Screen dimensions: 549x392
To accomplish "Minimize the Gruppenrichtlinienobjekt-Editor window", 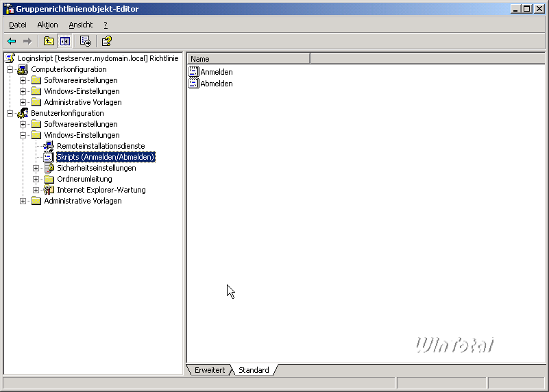I will 515,9.
